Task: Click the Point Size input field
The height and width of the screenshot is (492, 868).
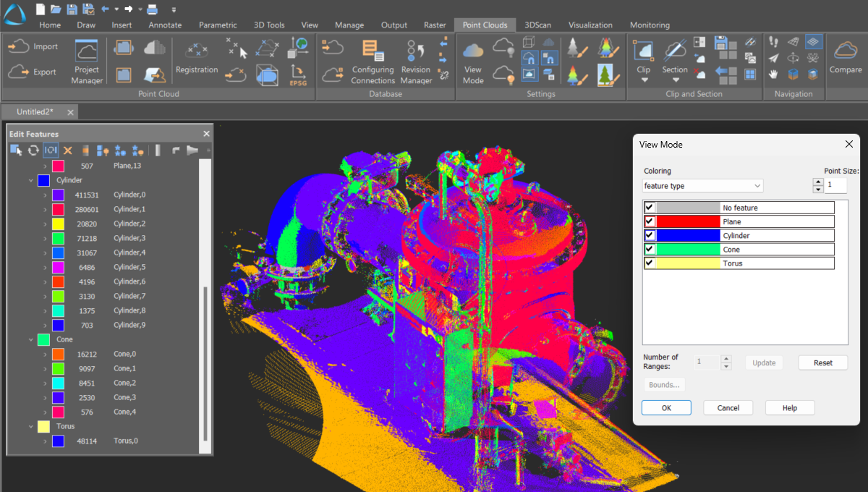Action: point(835,185)
